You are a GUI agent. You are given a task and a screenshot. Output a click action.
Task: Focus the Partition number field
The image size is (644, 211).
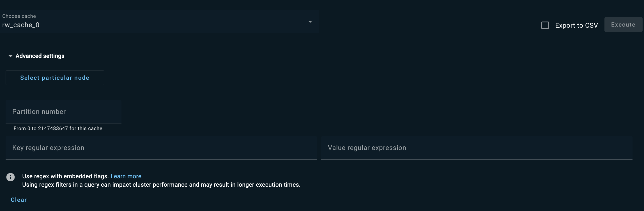click(x=63, y=112)
